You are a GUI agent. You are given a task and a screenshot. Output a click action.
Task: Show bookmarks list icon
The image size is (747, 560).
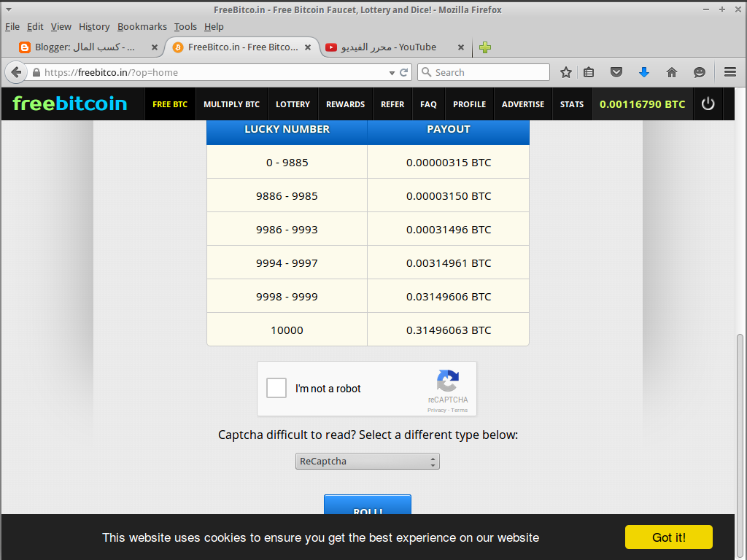[x=589, y=72]
